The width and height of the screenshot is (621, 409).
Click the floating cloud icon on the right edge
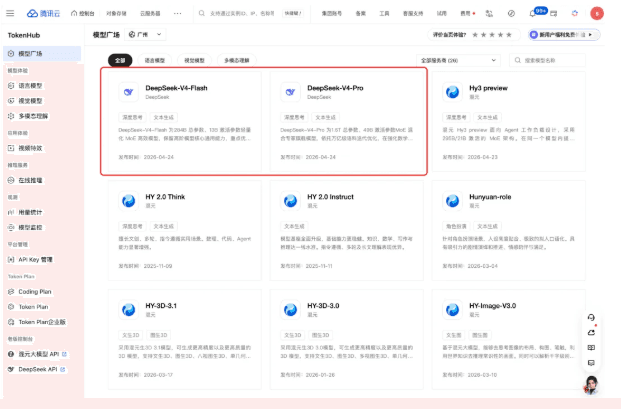tap(591, 333)
